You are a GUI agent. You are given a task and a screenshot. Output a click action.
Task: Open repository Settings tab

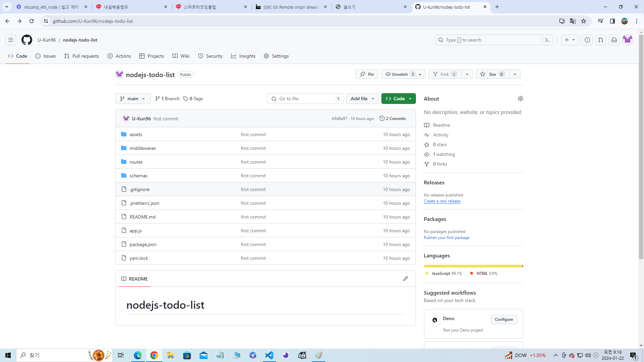tap(276, 56)
